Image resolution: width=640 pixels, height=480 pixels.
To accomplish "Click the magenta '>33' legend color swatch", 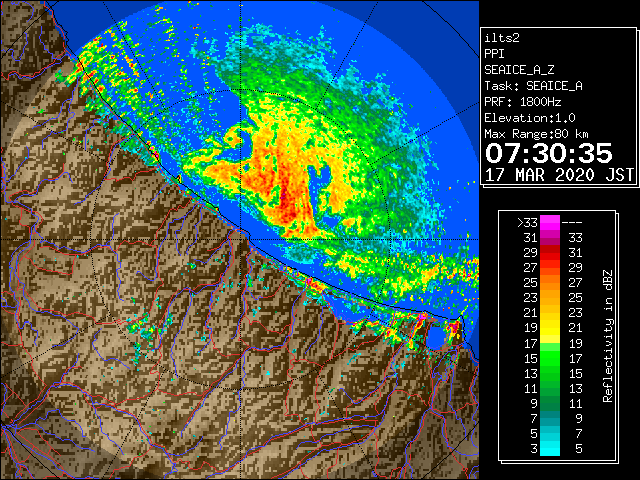I will [550, 223].
